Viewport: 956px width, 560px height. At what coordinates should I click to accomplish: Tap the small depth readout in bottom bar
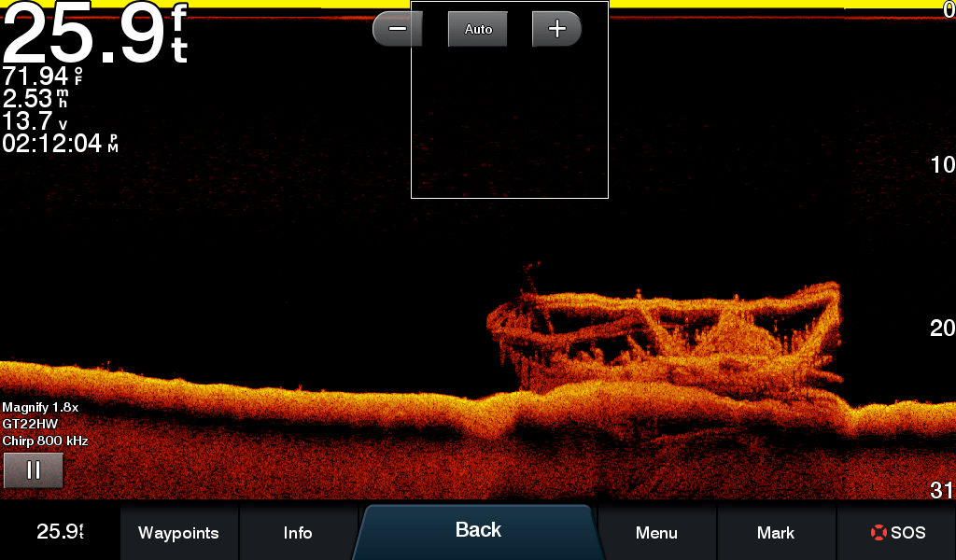[60, 532]
